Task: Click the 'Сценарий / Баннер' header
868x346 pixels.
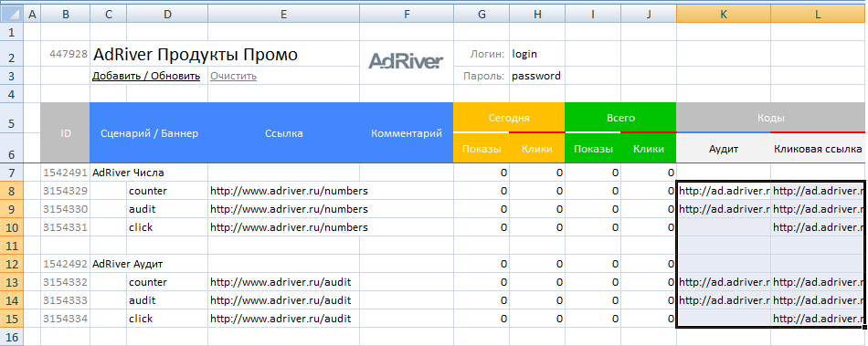Action: click(x=150, y=133)
